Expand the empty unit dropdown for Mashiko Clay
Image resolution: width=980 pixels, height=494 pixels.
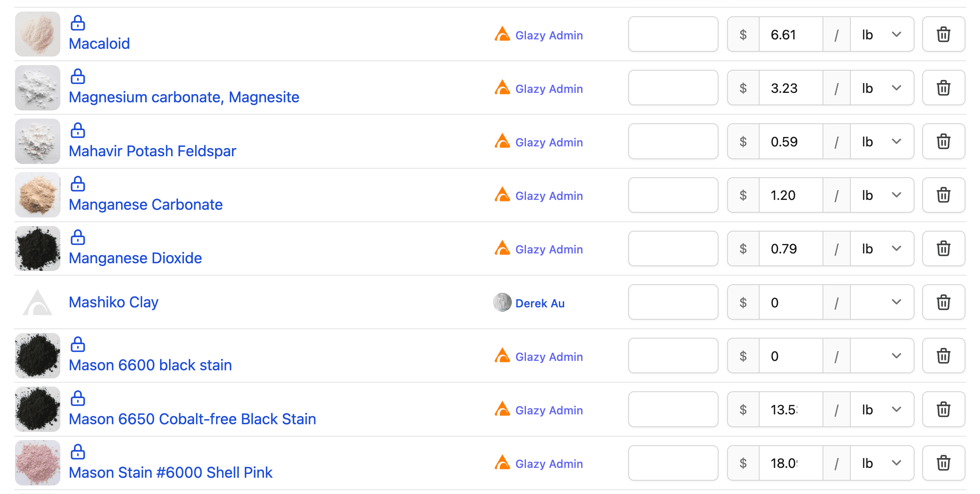coord(882,302)
